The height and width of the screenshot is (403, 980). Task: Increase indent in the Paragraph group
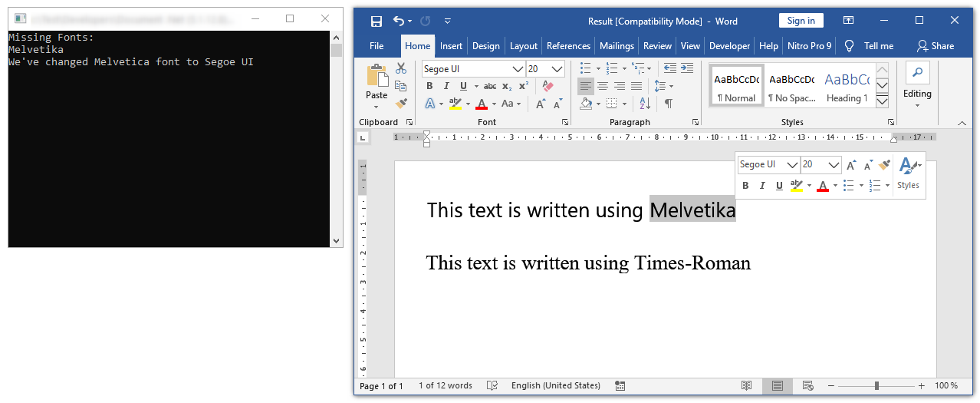(687, 68)
